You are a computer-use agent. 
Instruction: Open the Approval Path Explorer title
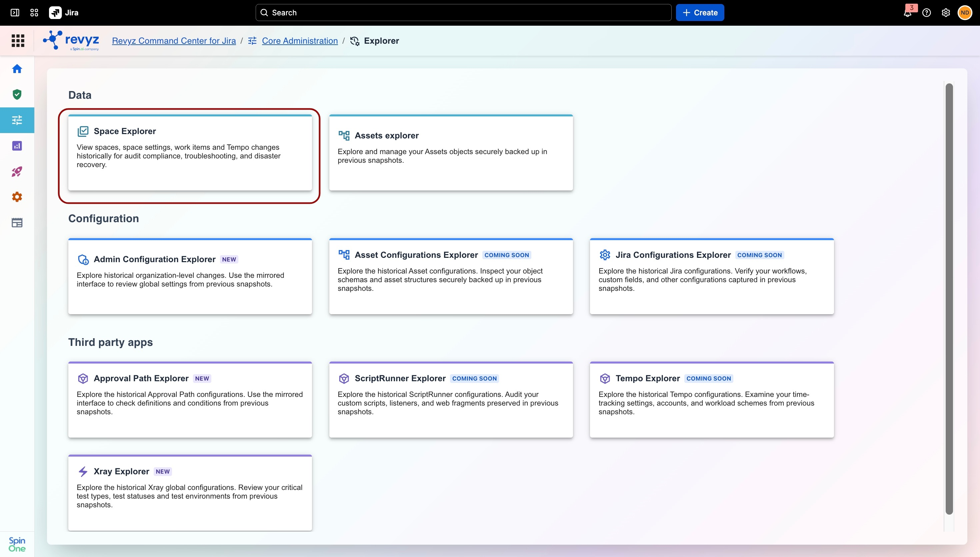[141, 378]
